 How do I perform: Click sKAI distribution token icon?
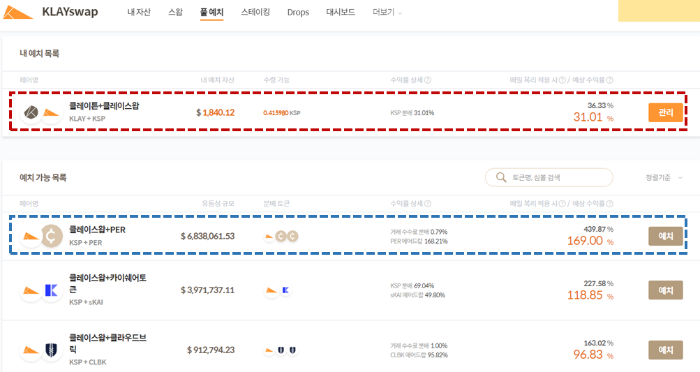point(285,291)
